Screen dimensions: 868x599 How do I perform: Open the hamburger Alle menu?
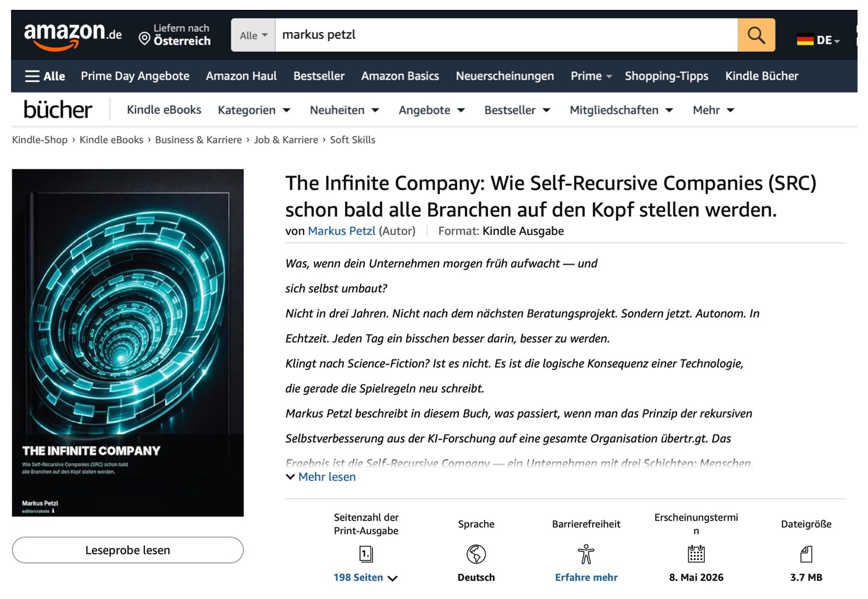45,76
